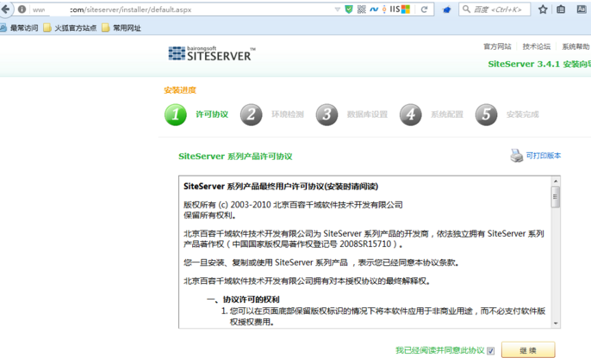Go back with the browser back arrow
This screenshot has width=591, height=364.
(5, 9)
